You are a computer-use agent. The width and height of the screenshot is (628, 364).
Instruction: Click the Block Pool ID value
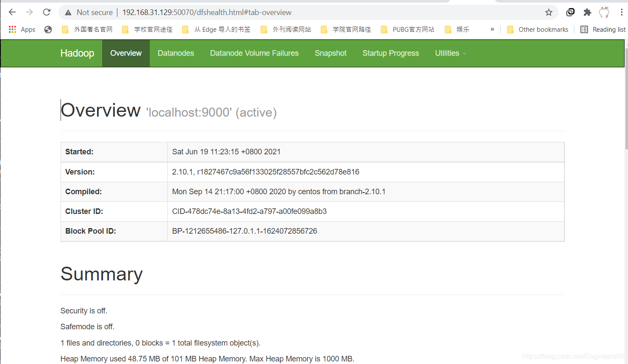[245, 231]
